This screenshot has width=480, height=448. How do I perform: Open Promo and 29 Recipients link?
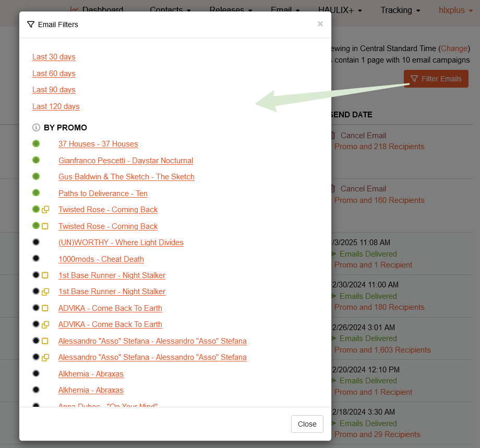pos(377,434)
